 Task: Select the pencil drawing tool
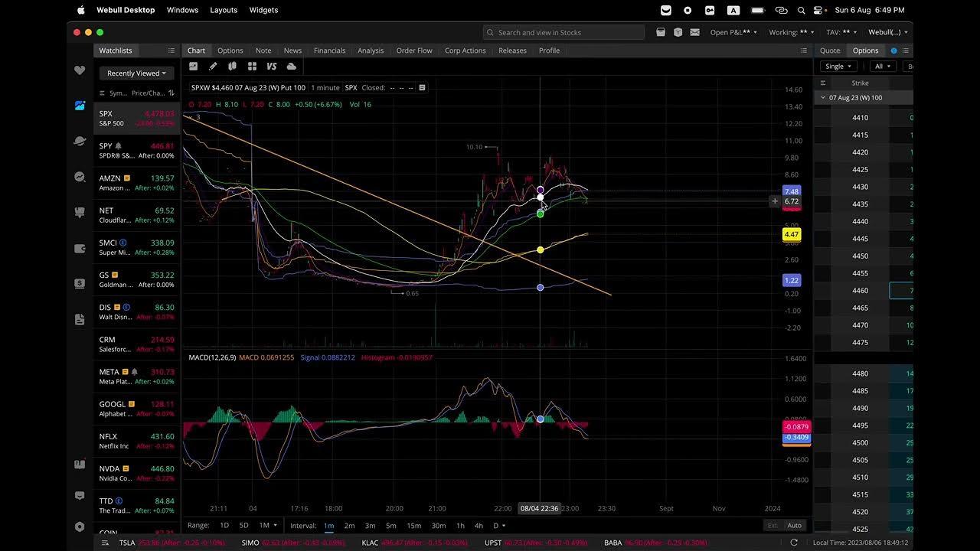[213, 67]
